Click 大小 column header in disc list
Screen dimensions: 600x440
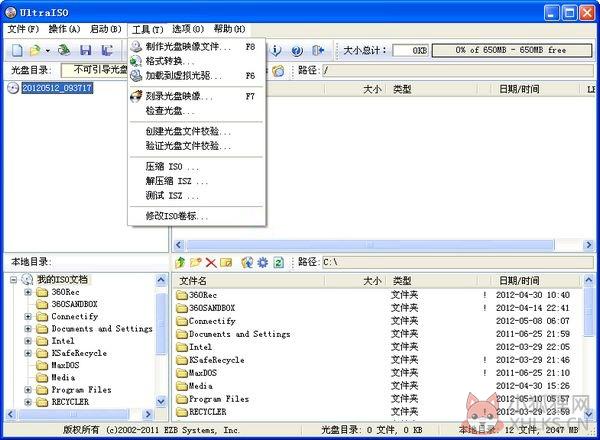[355, 89]
